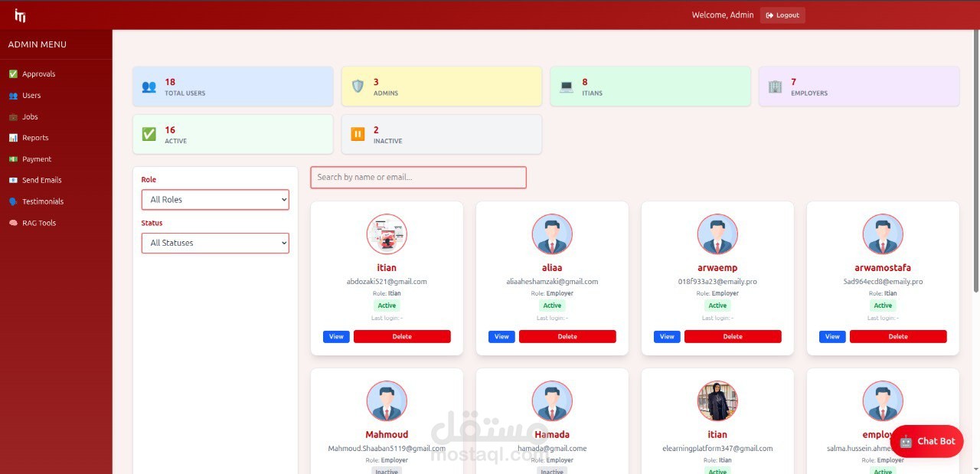This screenshot has width=980, height=474.
Task: View arwamostafa's user profile
Action: coord(832,336)
